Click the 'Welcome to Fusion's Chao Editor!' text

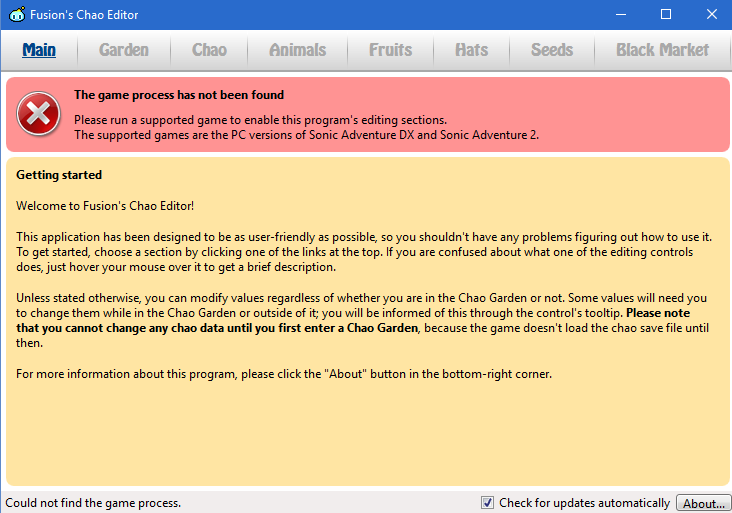pos(105,206)
